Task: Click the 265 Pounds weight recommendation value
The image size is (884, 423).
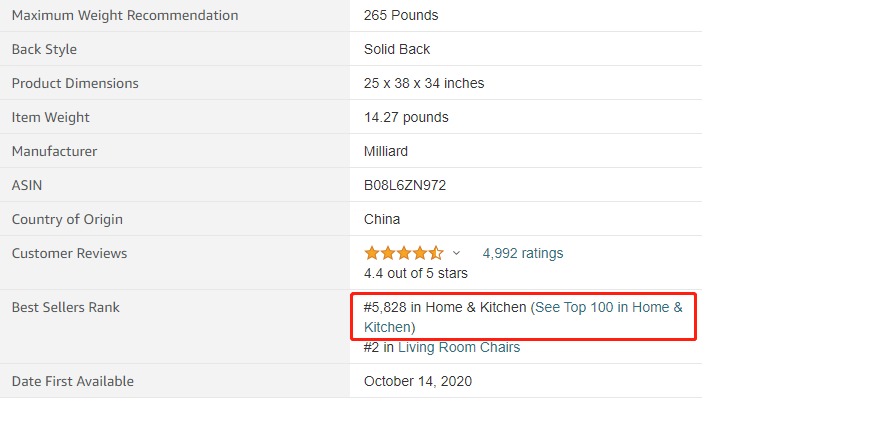Action: pyautogui.click(x=401, y=15)
